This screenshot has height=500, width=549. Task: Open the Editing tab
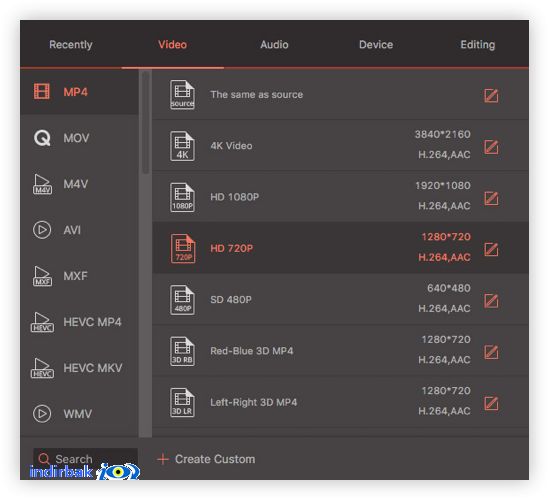tap(478, 44)
